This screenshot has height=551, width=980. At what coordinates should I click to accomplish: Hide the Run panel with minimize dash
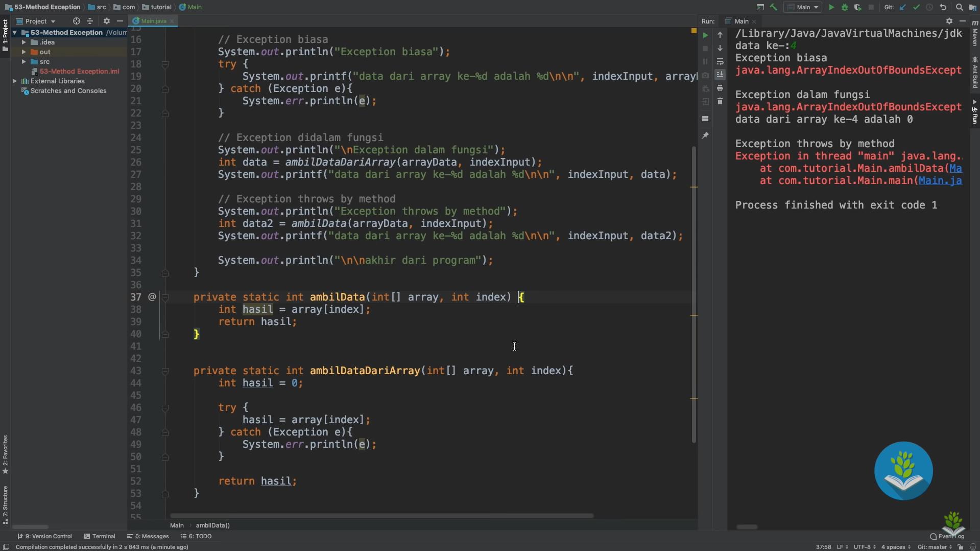(962, 21)
